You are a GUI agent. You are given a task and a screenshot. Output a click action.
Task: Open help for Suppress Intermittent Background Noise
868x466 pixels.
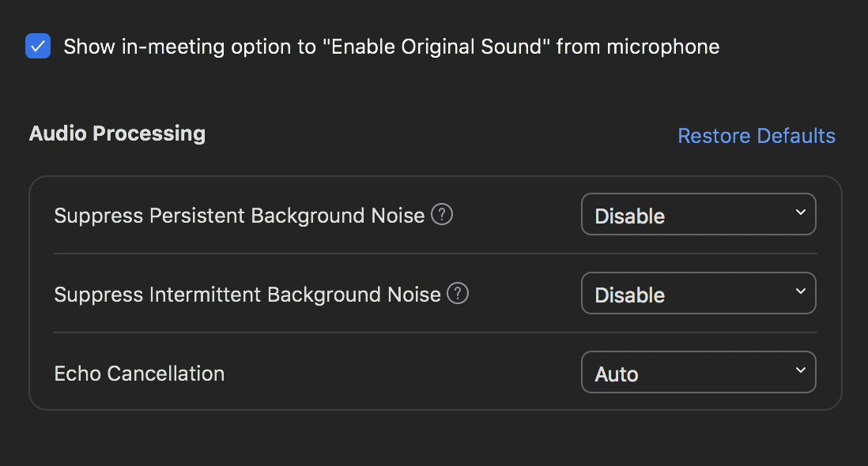point(458,293)
